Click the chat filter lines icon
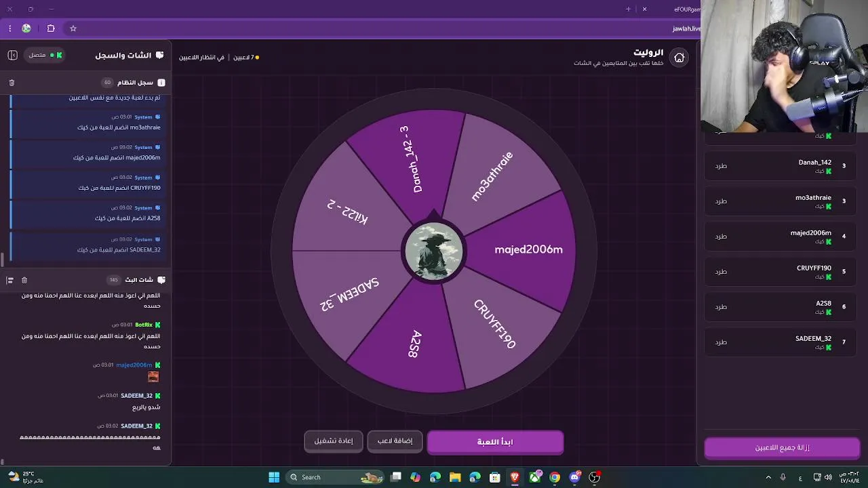Viewport: 868px width, 488px height. 10,280
